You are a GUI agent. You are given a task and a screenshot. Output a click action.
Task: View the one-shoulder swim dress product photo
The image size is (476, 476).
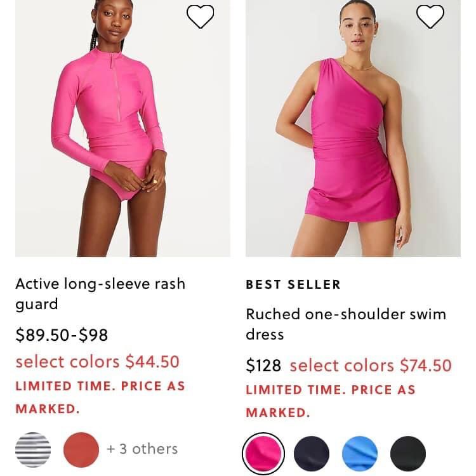(353, 128)
